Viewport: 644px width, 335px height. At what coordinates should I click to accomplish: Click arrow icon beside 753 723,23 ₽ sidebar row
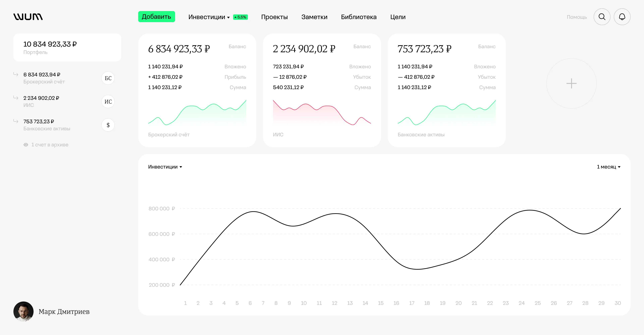pos(16,121)
